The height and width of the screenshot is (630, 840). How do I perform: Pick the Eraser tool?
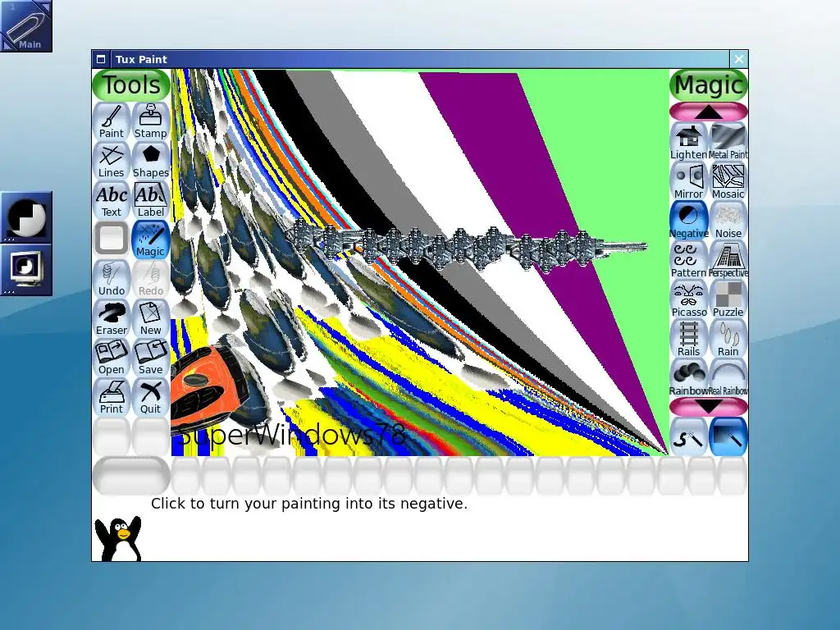tap(112, 318)
